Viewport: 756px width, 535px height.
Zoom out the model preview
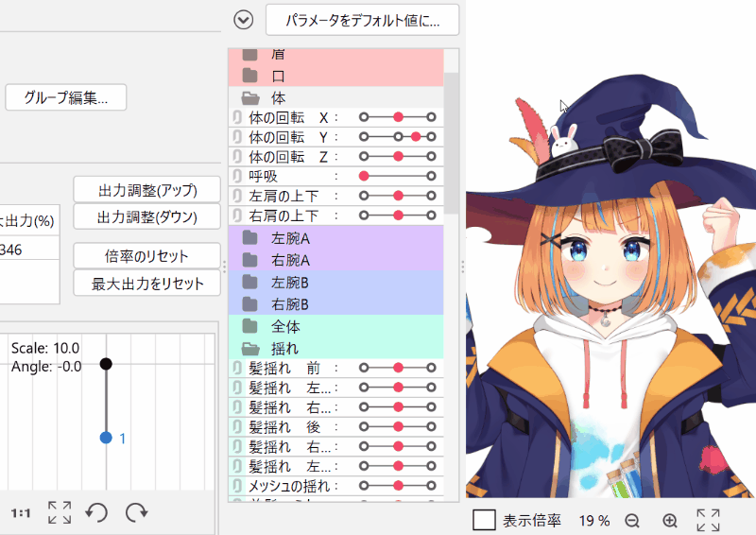632,520
